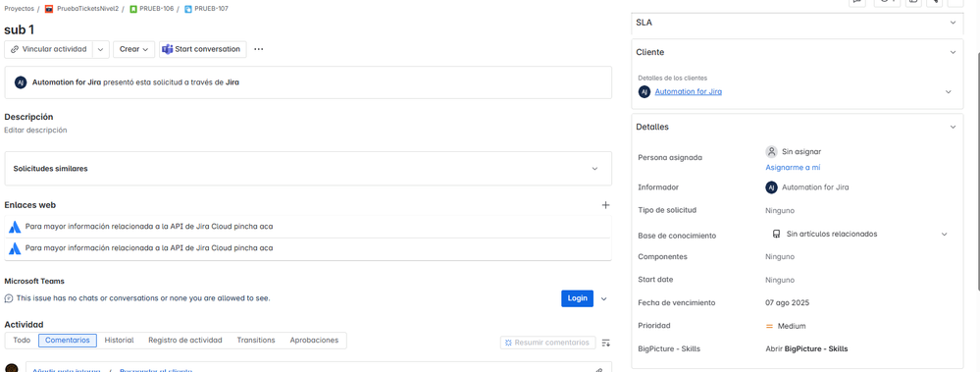Open the PruebaTicketsNivel2 project icon in breadcrumb
Image resolution: width=980 pixels, height=372 pixels.
49,10
